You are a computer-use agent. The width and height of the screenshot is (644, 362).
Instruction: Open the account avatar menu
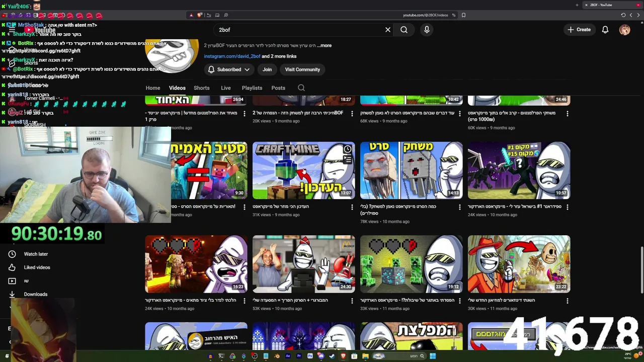(625, 30)
